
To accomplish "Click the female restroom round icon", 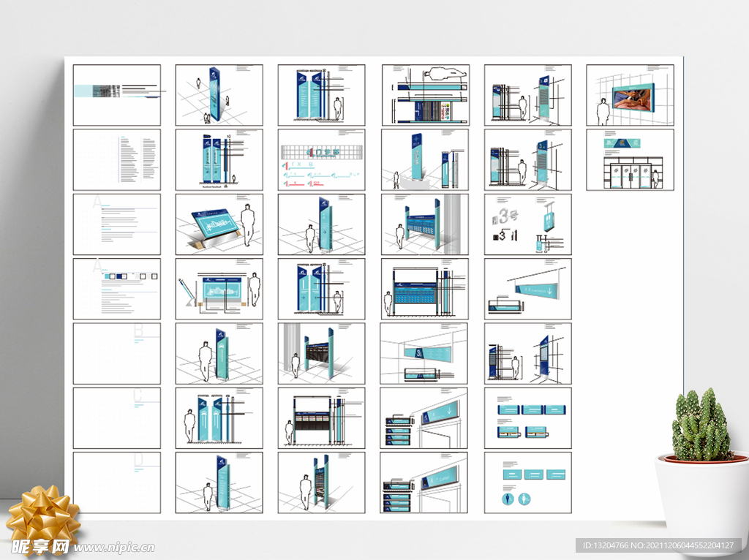I will (x=524, y=499).
